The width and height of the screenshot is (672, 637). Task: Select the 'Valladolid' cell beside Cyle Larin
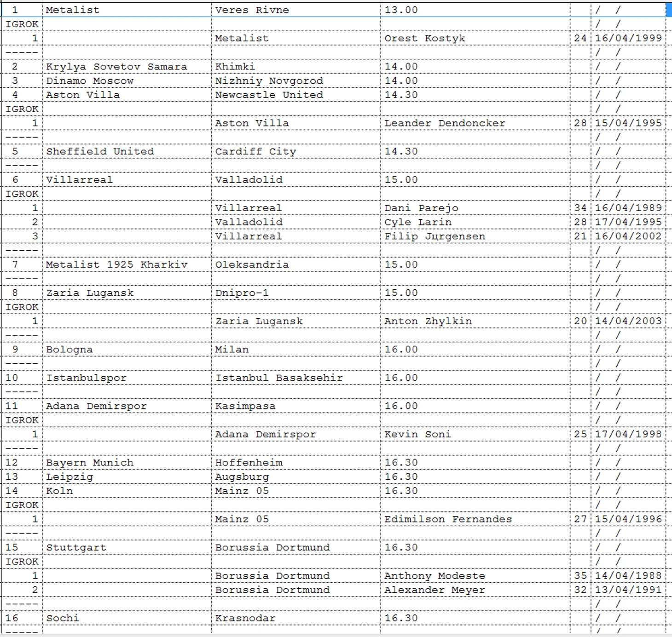point(296,222)
